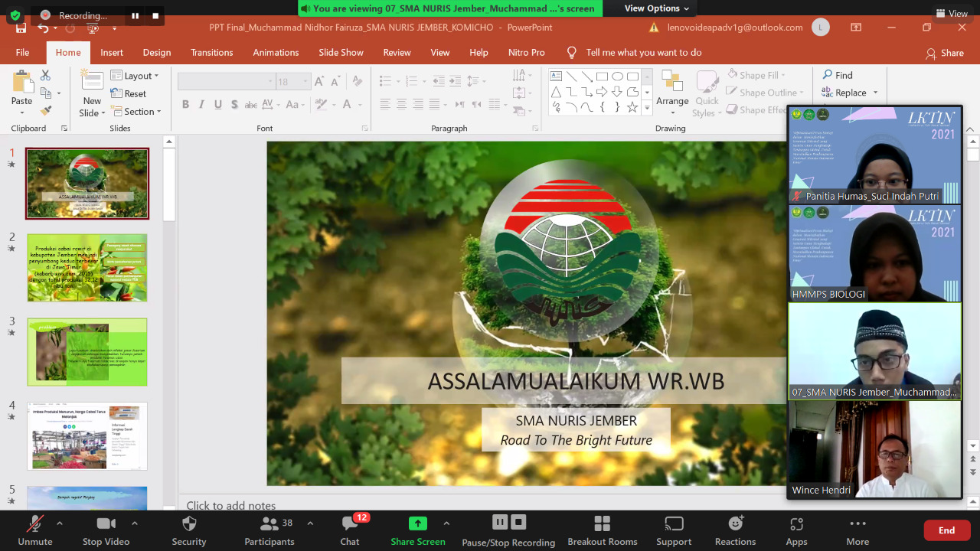This screenshot has height=551, width=980.
Task: Open the Reactions panel in Zoom
Action: pos(735,528)
